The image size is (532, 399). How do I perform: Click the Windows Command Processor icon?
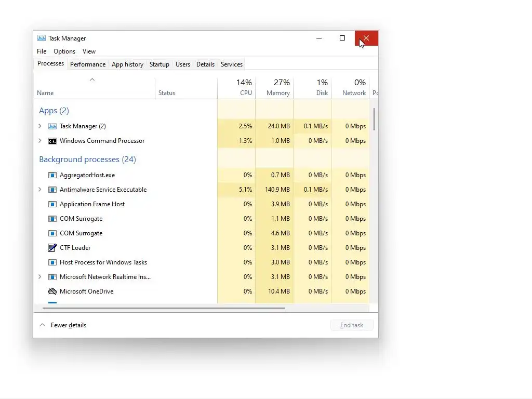click(x=52, y=141)
